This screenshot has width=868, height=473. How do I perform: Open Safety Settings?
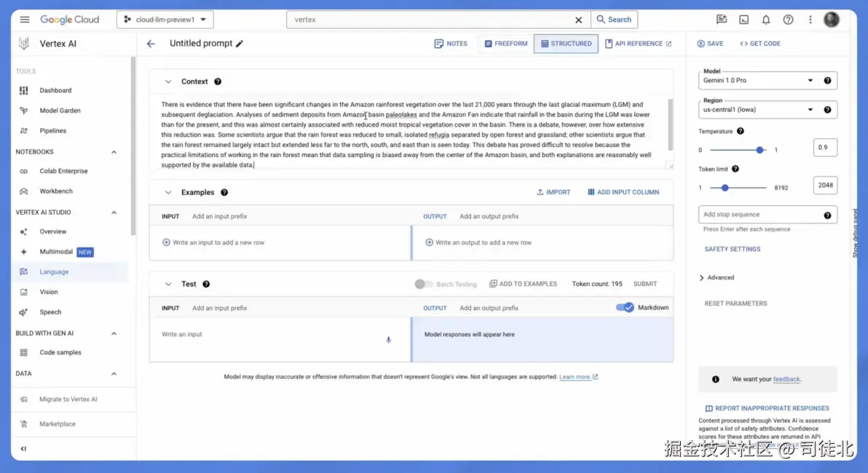tap(732, 250)
